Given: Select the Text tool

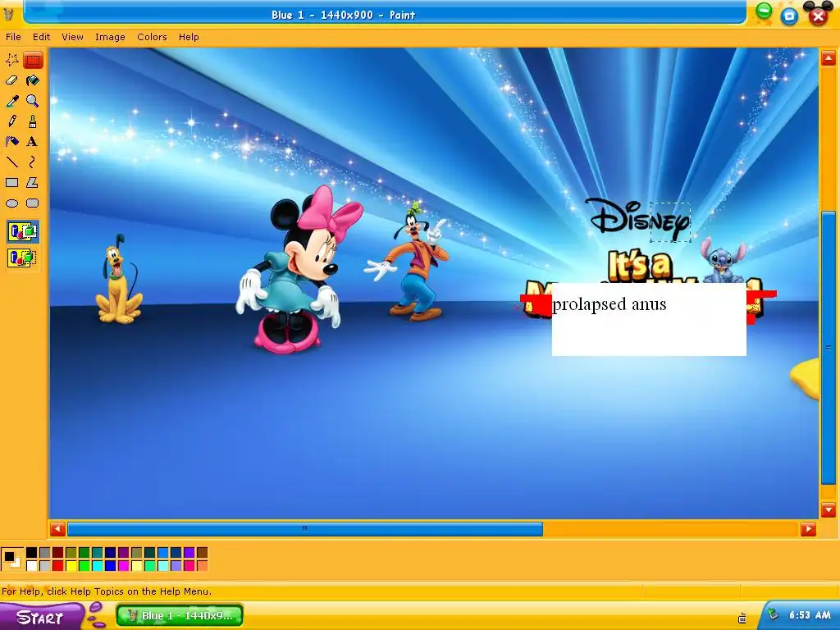Looking at the screenshot, I should [x=33, y=141].
